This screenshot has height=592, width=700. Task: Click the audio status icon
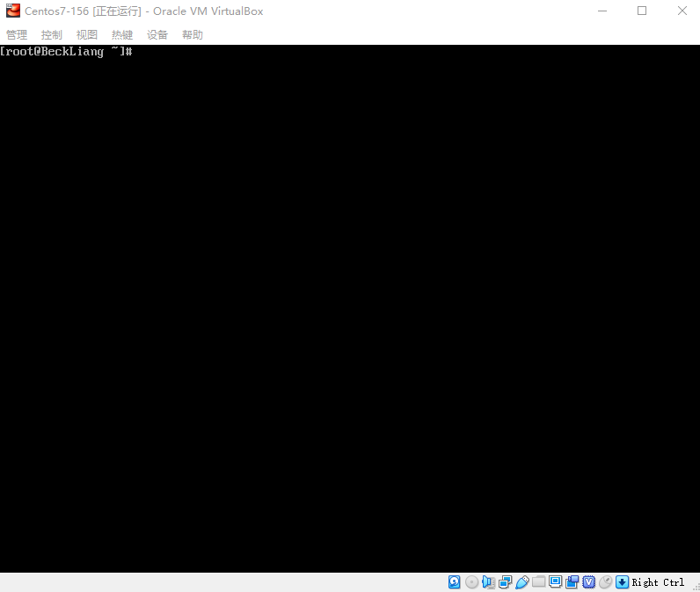[x=488, y=581]
